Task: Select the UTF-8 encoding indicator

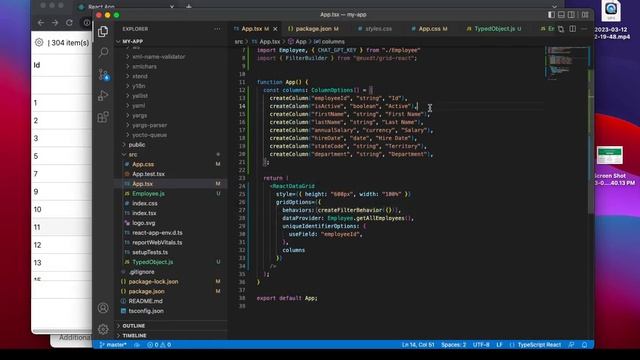Action: (x=481, y=345)
